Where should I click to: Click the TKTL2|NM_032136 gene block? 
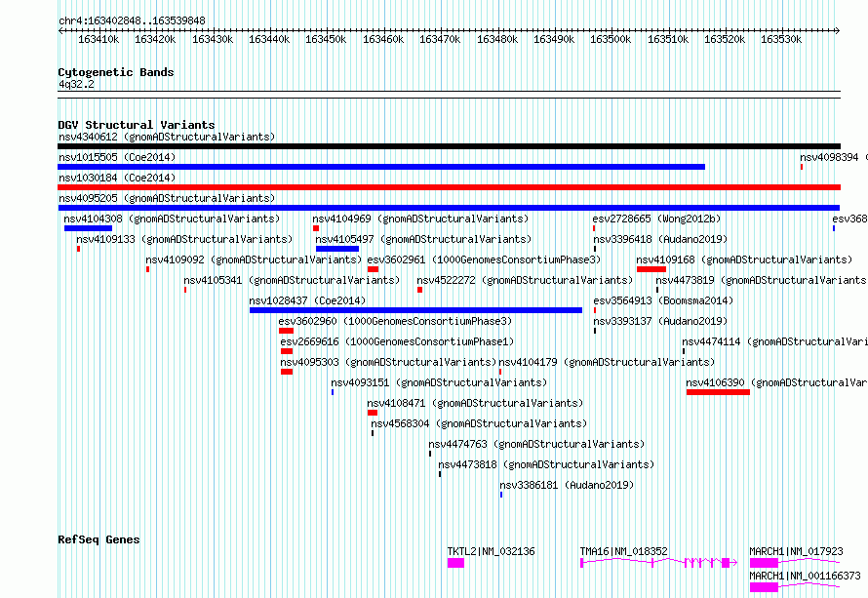coord(455,563)
